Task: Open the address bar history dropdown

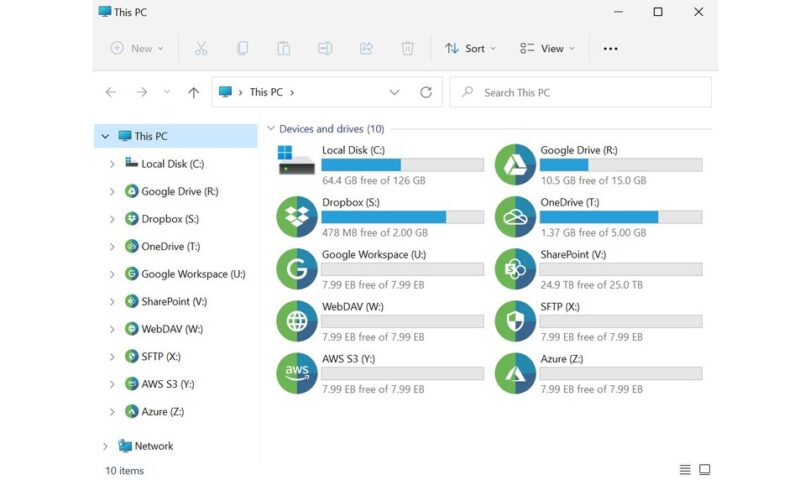Action: pos(394,92)
